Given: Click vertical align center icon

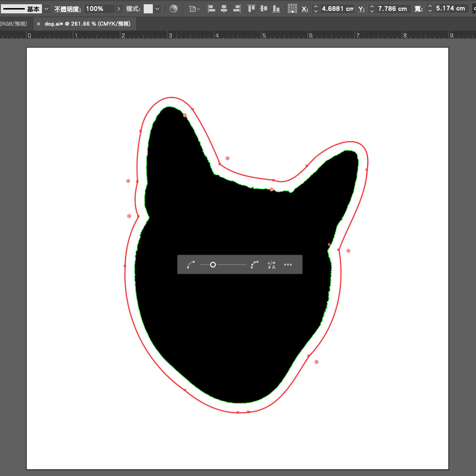Looking at the screenshot, I should click(x=263, y=9).
